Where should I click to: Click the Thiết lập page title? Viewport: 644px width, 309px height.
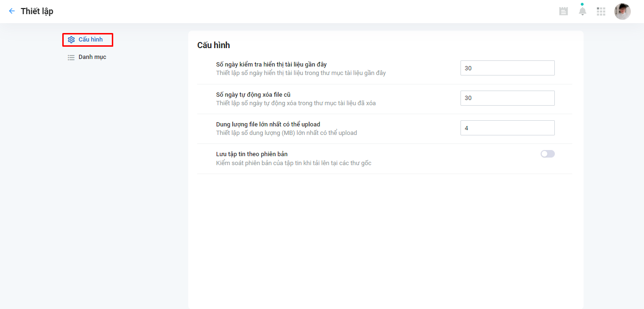tap(37, 11)
